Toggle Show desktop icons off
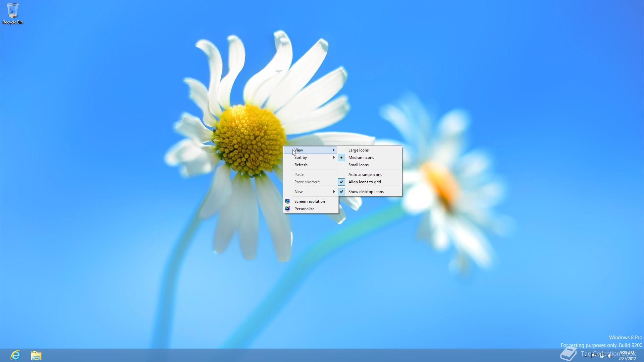Screen dimensions: 644x362 [x=366, y=192]
